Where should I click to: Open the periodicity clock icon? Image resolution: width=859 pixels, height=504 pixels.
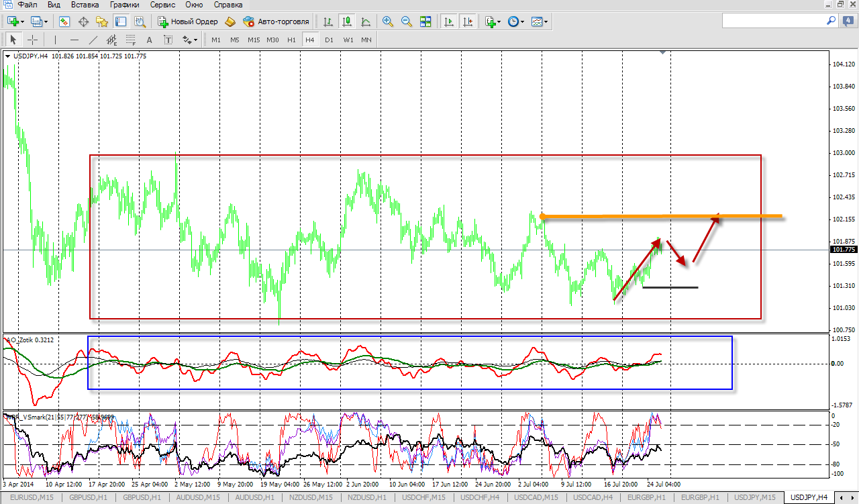513,21
